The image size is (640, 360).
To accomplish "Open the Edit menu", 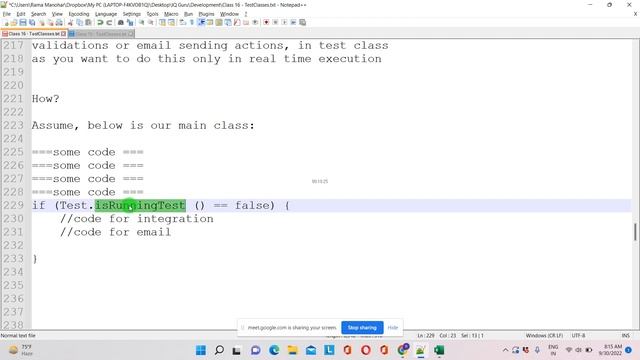I will pyautogui.click(x=21, y=14).
